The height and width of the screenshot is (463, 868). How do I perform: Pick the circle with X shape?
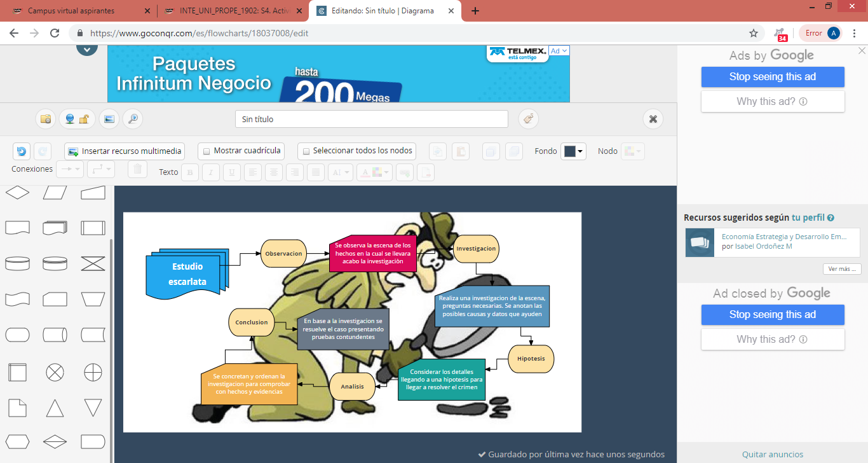pyautogui.click(x=55, y=372)
